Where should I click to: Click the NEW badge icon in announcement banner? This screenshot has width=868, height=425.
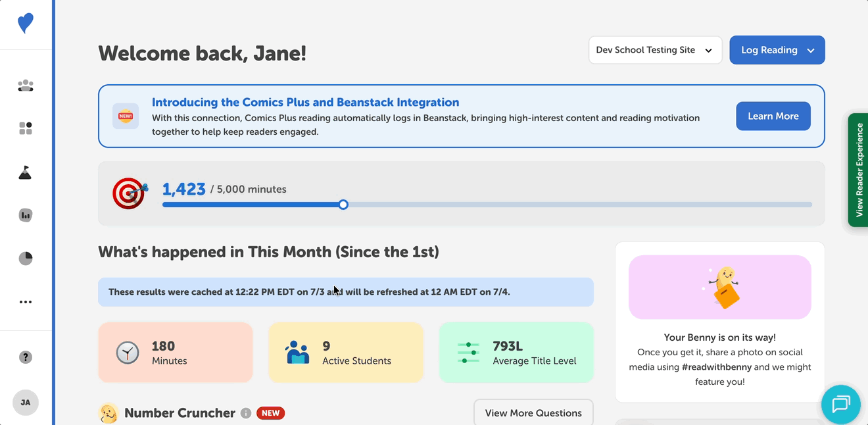pyautogui.click(x=125, y=116)
